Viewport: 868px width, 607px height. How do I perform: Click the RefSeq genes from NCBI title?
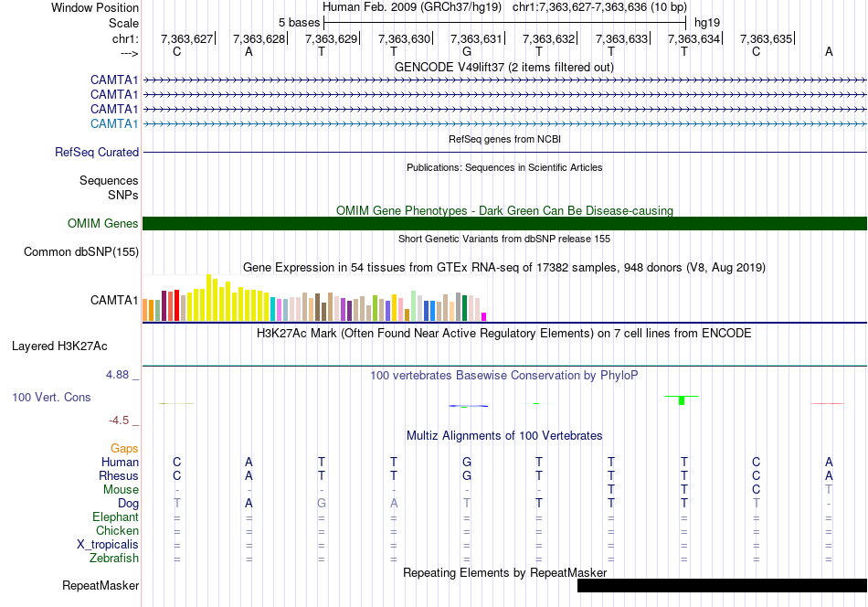coord(504,139)
